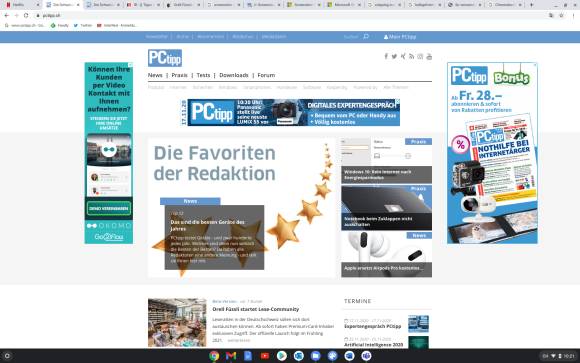This screenshot has height=363, width=580.
Task: Bookmark this page with the star icon
Action: (x=562, y=16)
